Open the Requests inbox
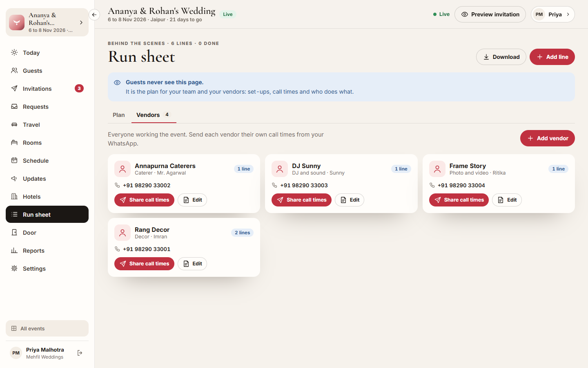This screenshot has height=368, width=588. (47, 107)
